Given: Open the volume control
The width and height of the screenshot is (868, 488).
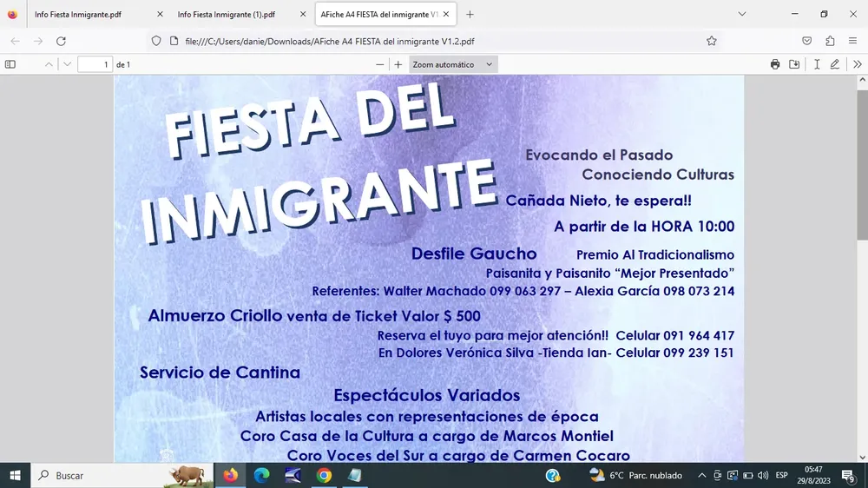Looking at the screenshot, I should point(763,475).
